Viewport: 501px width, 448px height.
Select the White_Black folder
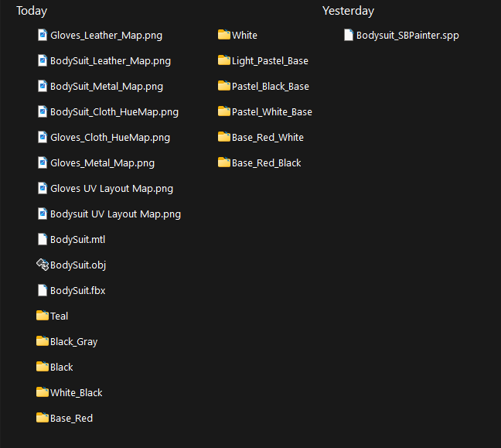tap(70, 392)
